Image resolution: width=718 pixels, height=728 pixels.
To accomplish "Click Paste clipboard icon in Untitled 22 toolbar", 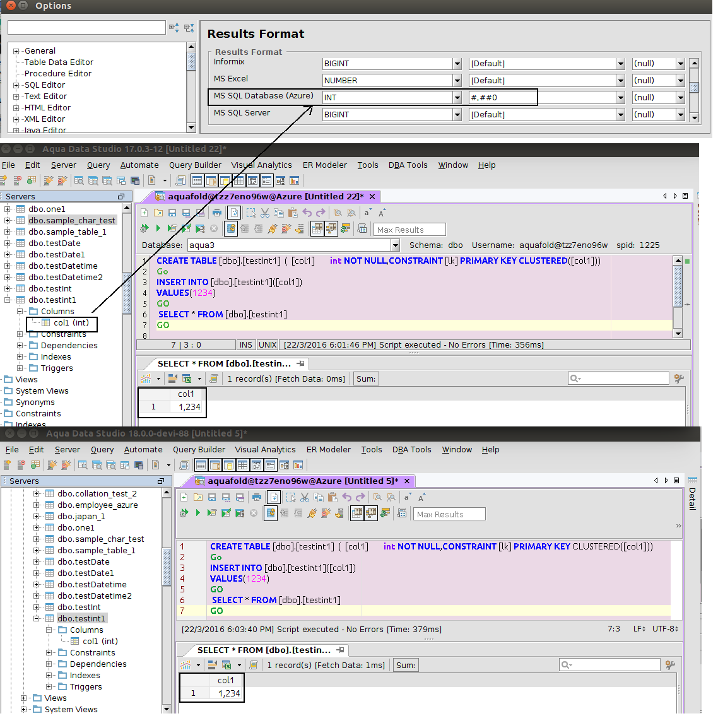I will [x=293, y=213].
